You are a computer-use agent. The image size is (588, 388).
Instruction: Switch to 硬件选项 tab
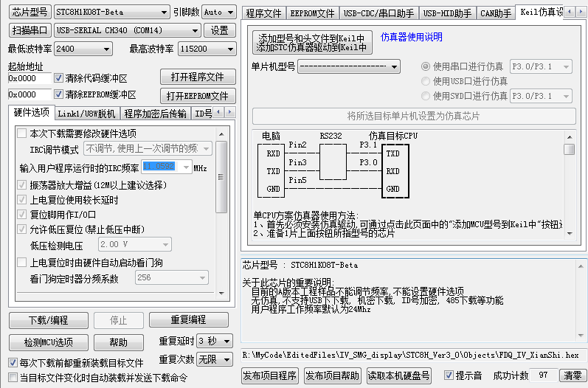tap(32, 112)
